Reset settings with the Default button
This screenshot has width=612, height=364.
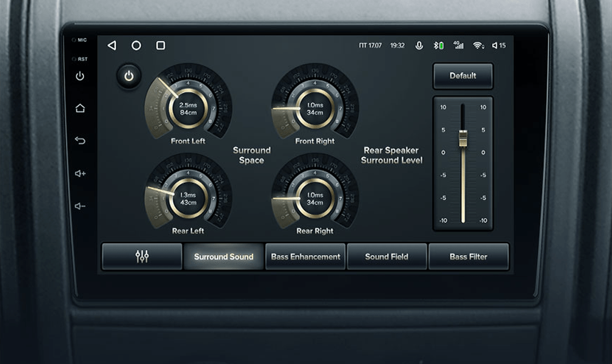463,76
